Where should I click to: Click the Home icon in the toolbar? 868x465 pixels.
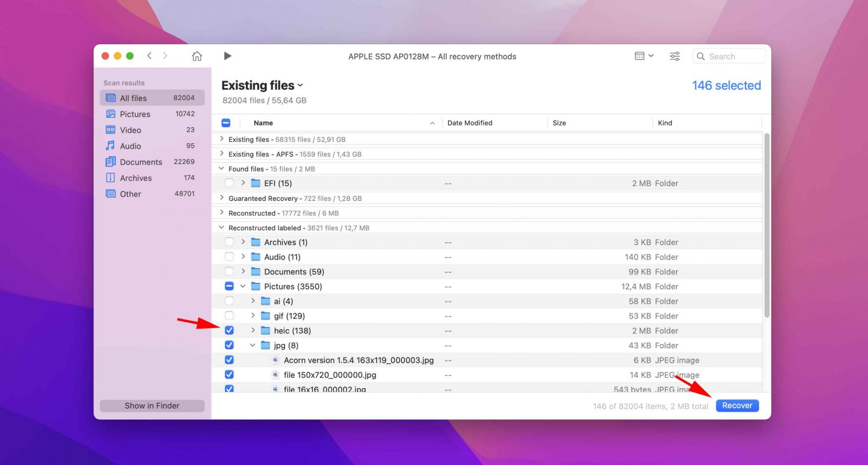(x=196, y=56)
